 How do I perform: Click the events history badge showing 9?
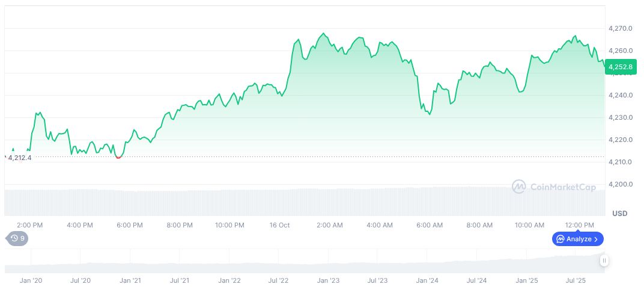pos(17,238)
